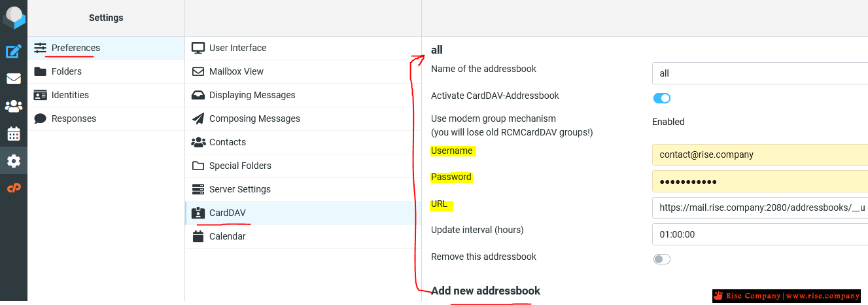This screenshot has width=868, height=305.
Task: Open User Interface preferences
Action: (x=237, y=48)
